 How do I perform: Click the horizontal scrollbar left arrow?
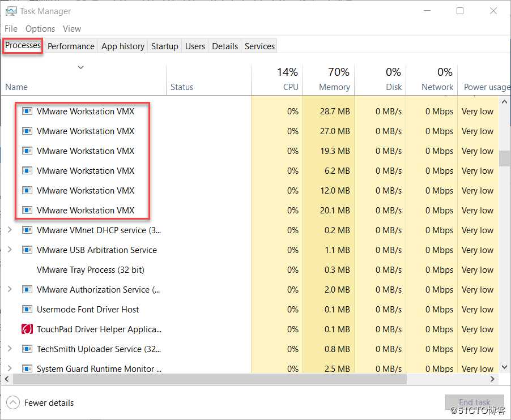coord(7,379)
